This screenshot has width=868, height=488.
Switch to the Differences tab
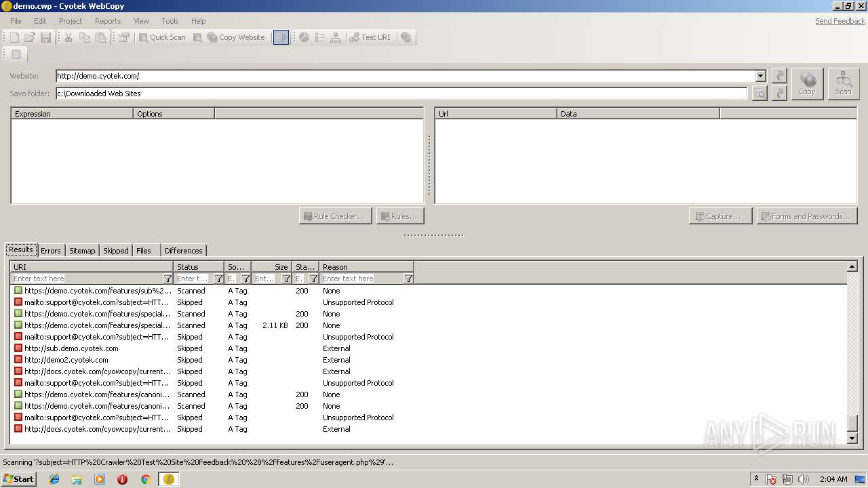183,251
